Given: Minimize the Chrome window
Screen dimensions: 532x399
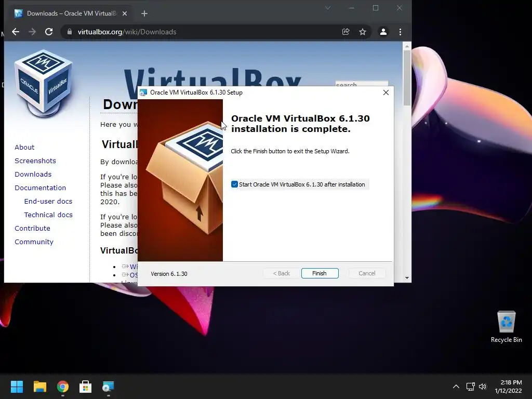Looking at the screenshot, I should tap(352, 8).
